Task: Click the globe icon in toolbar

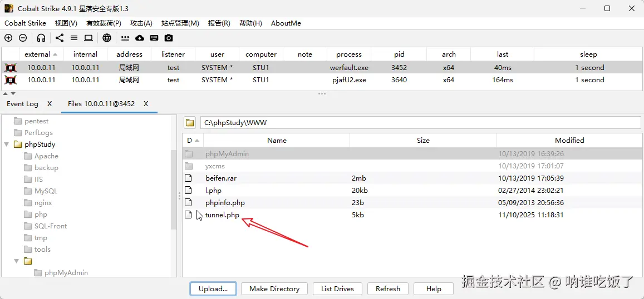Action: pos(107,38)
